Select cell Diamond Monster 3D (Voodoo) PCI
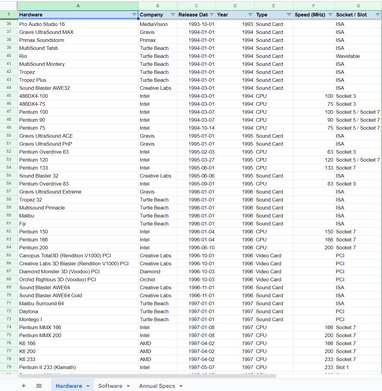 pos(78,272)
